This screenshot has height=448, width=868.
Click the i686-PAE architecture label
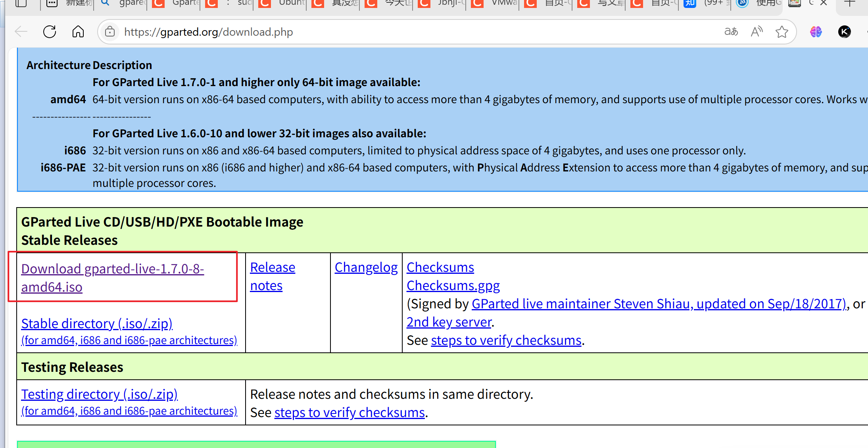coord(63,167)
